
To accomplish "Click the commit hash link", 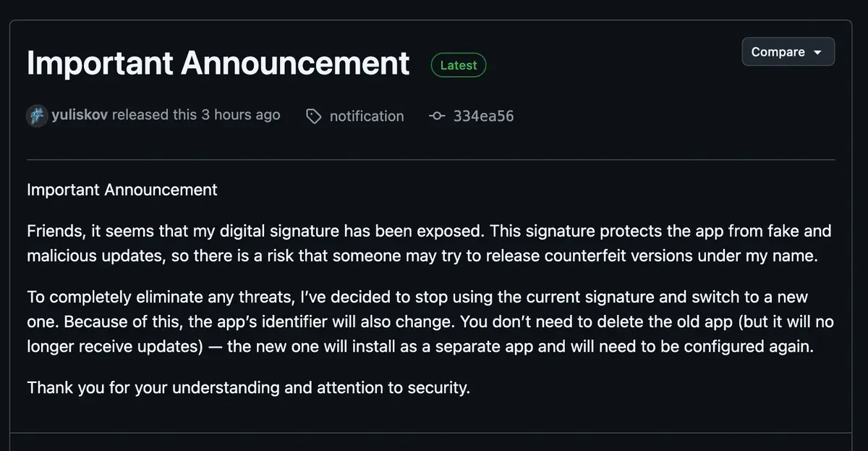I will pyautogui.click(x=483, y=116).
